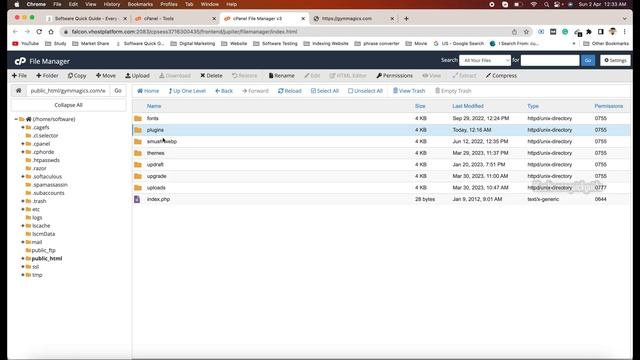This screenshot has width=640, height=360.
Task: Expand the .trash tree folder
Action: (x=23, y=201)
